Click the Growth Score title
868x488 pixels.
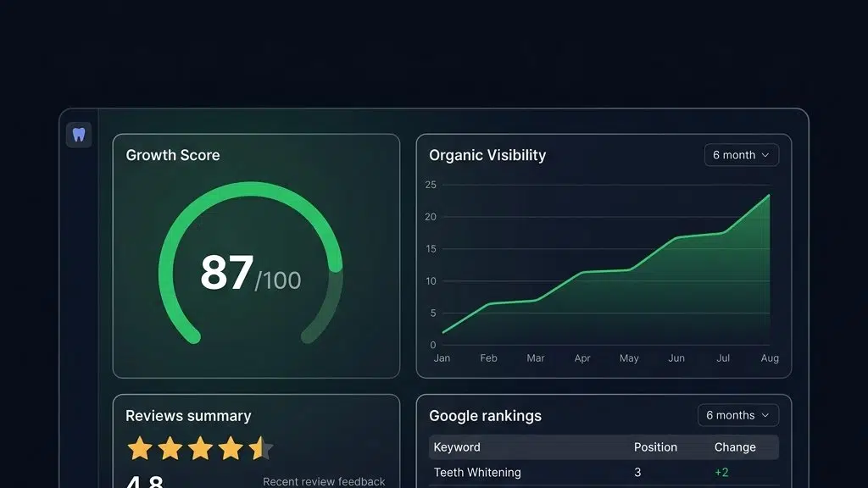click(x=173, y=155)
